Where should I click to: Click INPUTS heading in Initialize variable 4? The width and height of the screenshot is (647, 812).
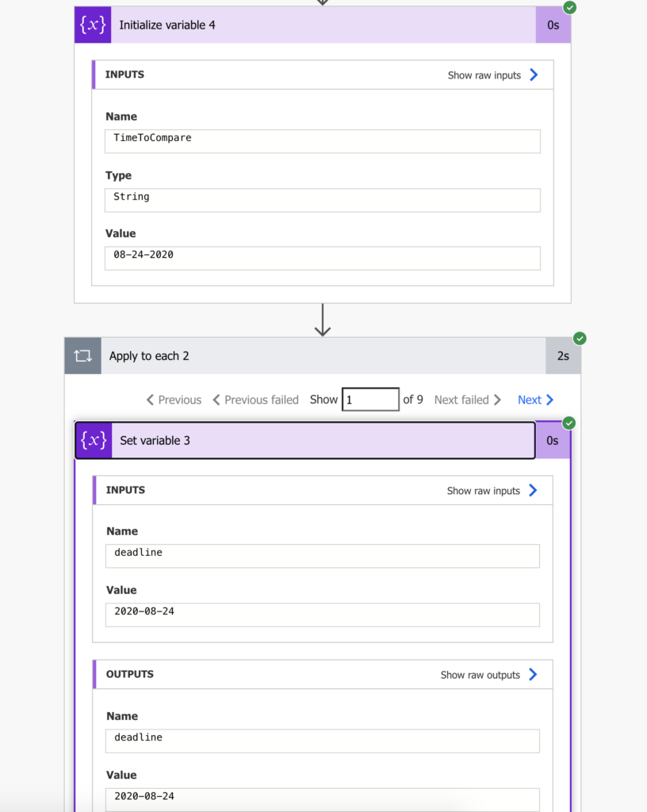[124, 75]
